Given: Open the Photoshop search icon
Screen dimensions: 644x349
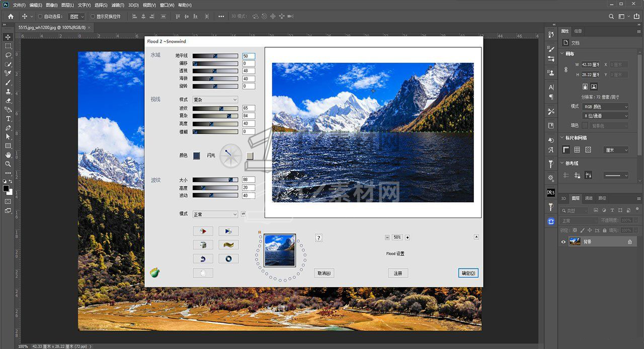Looking at the screenshot, I should (x=611, y=16).
